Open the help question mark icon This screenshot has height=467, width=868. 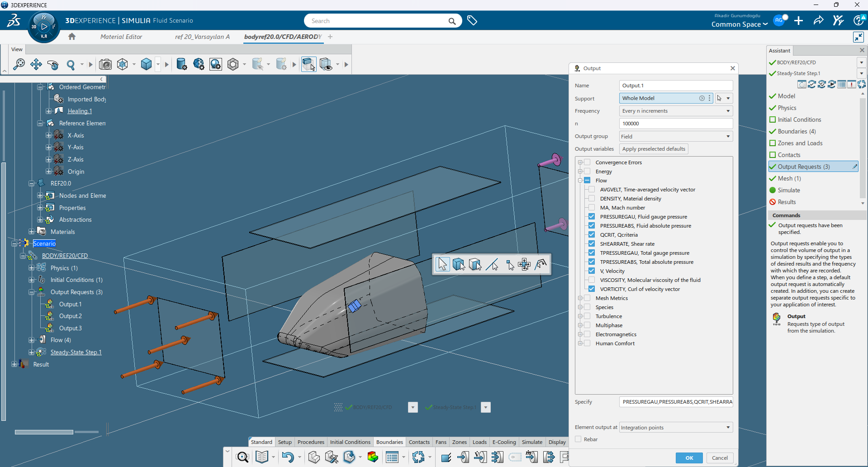tap(859, 20)
